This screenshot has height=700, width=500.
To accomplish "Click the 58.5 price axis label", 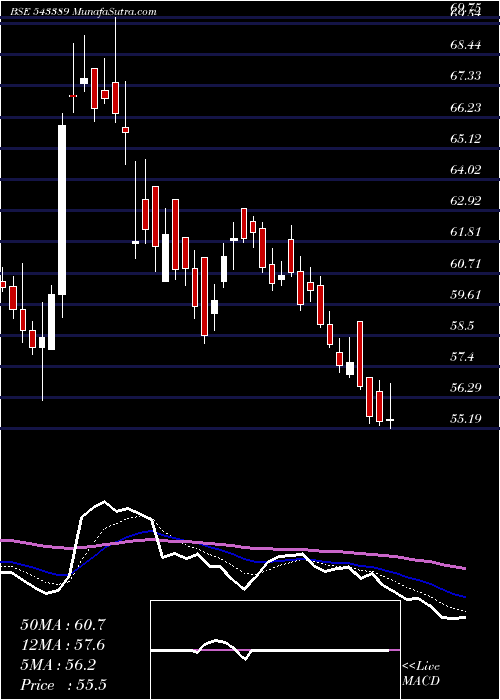I will 462,325.
